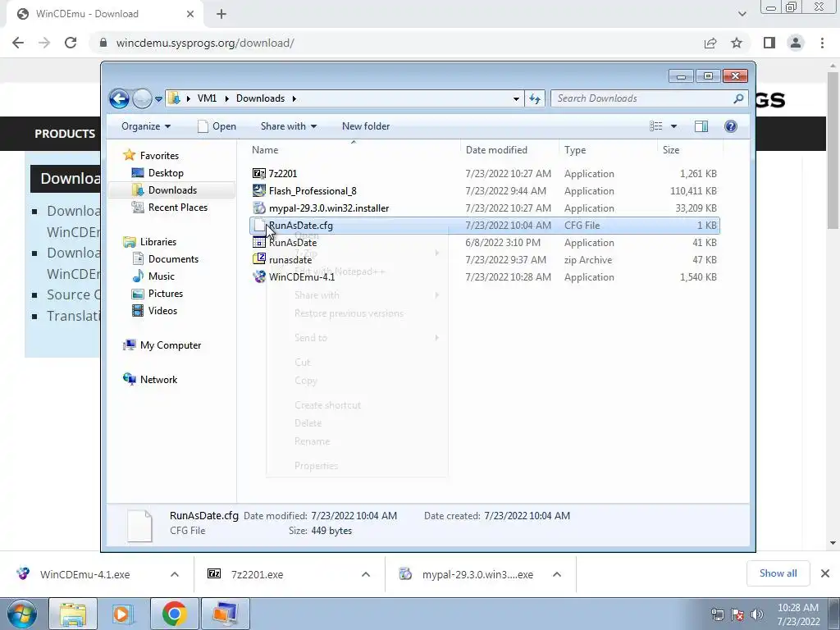Reload the Chrome page
Screen dimensions: 840x630
click(x=71, y=43)
